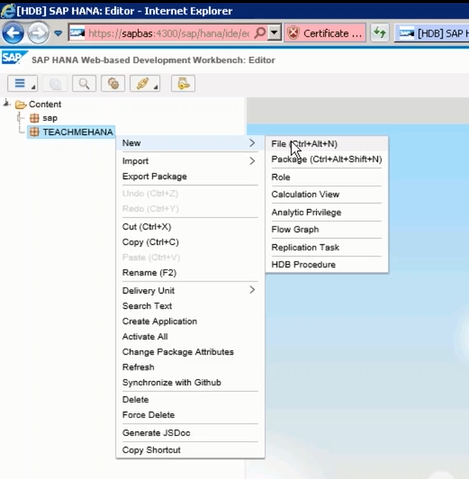This screenshot has width=469, height=479.
Task: Select Analytic Privilege in New submenu
Action: (x=327, y=212)
